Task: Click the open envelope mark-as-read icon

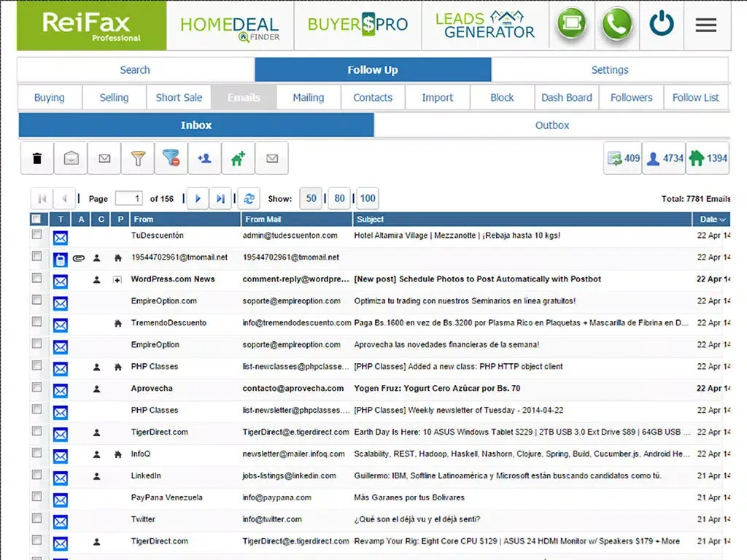Action: coord(71,158)
